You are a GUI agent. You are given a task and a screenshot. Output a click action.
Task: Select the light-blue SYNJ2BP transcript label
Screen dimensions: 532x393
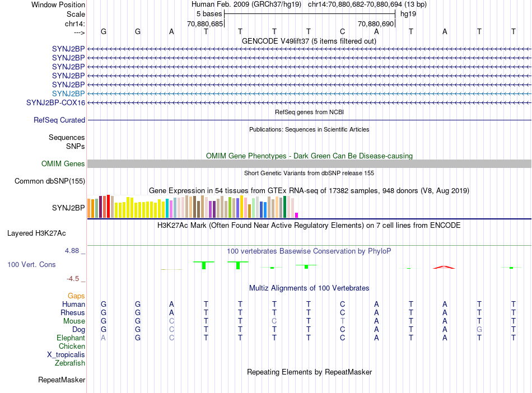(68, 93)
